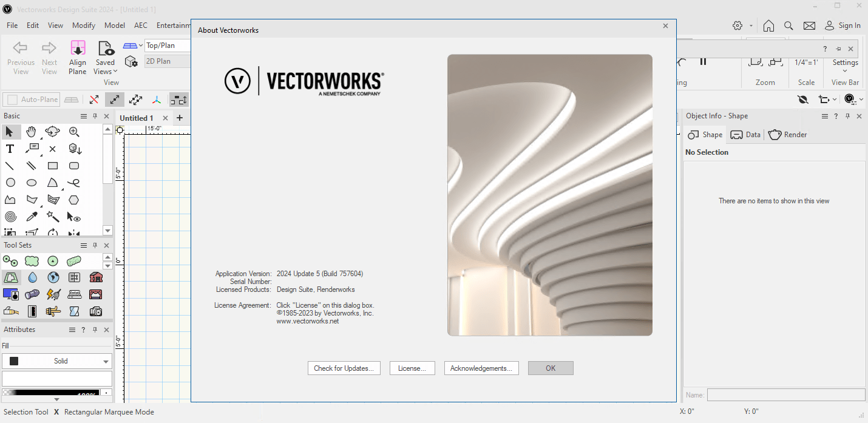Toggle the Auto-Plane checkbox
The width and height of the screenshot is (868, 423).
[x=12, y=100]
